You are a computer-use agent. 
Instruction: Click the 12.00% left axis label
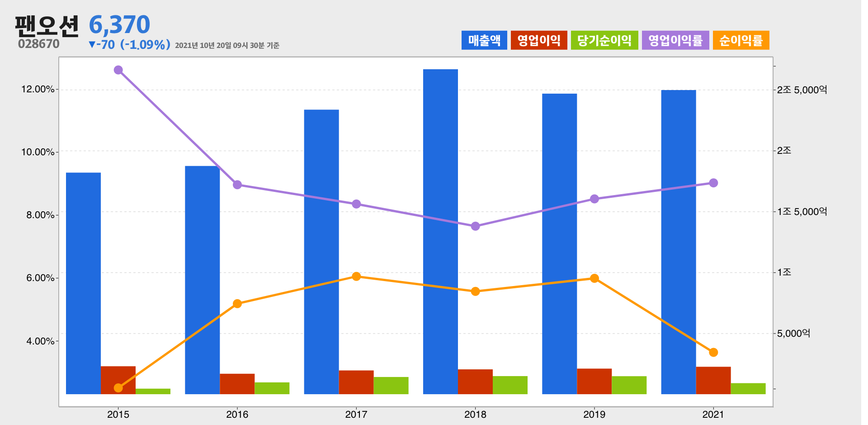click(x=38, y=89)
